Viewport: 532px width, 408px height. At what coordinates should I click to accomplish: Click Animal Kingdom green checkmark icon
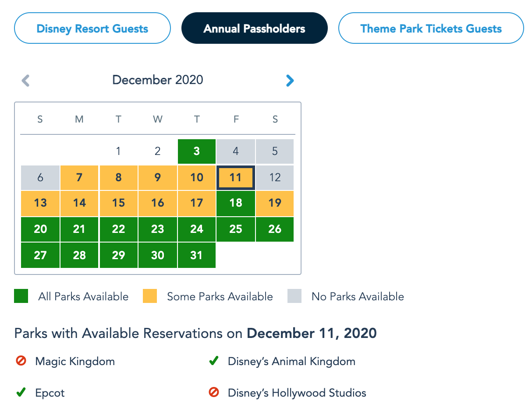pyautogui.click(x=214, y=362)
